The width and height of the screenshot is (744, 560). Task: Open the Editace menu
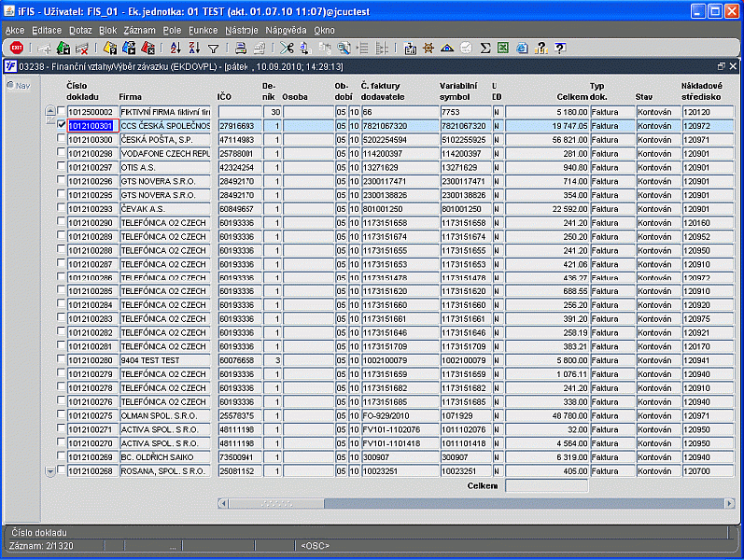pyautogui.click(x=47, y=31)
